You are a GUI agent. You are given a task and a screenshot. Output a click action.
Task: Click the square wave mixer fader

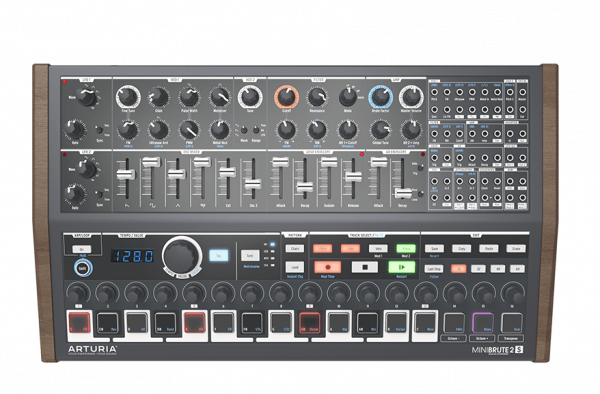[x=151, y=162]
